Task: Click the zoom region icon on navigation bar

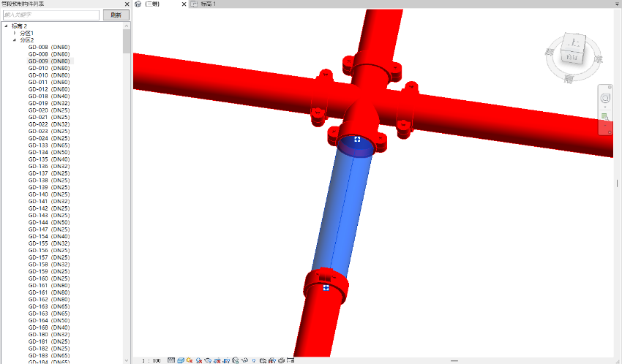Action: pyautogui.click(x=605, y=117)
